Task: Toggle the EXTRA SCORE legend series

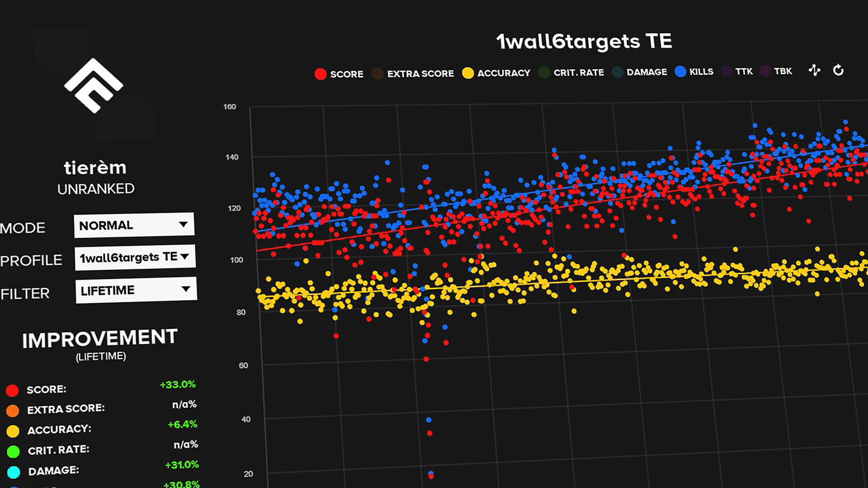Action: coord(413,74)
